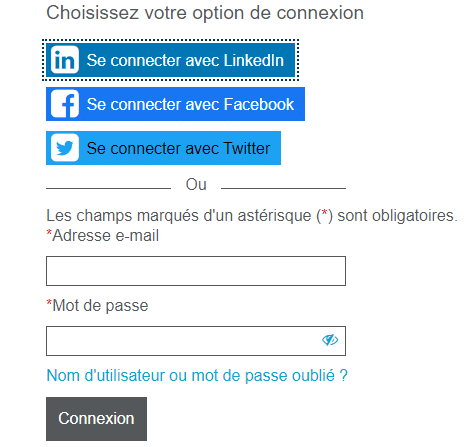Choose "Se connecter avec Facebook" button text
Image resolution: width=476 pixels, height=447 pixels.
(190, 104)
